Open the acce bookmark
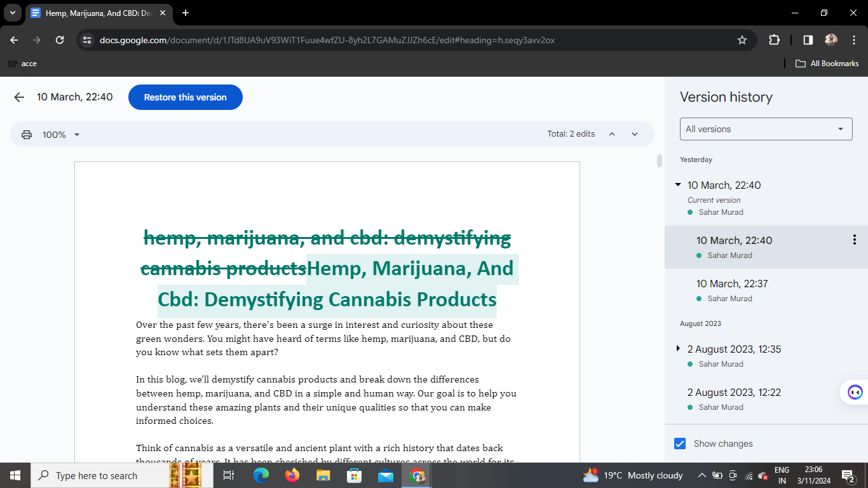This screenshot has width=868, height=488. pos(22,64)
